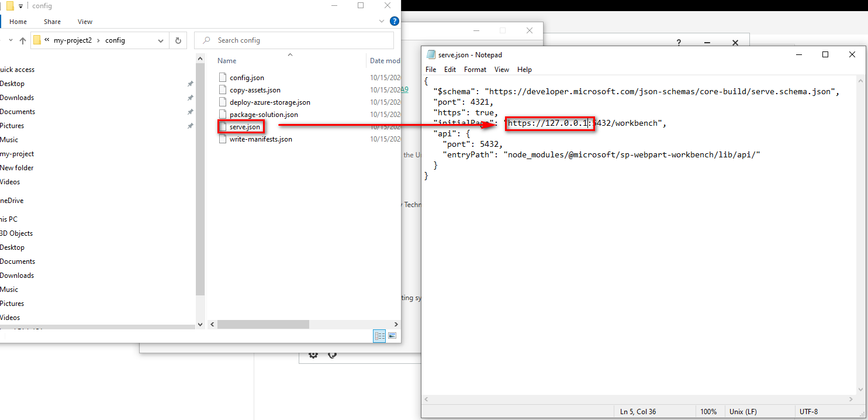Click the Ln 5, Col 36 status entry
Image resolution: width=868 pixels, height=420 pixels.
638,412
